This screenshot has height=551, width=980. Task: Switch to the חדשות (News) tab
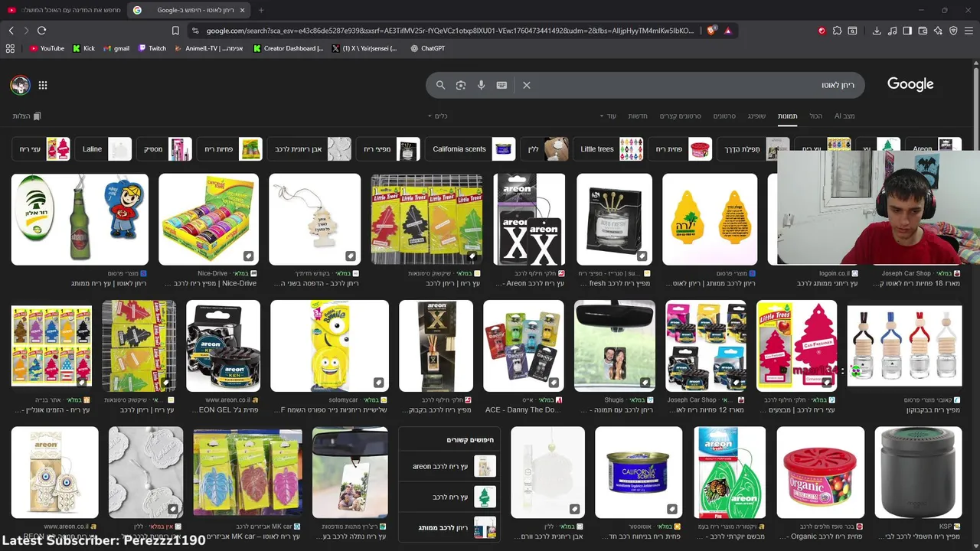(638, 116)
